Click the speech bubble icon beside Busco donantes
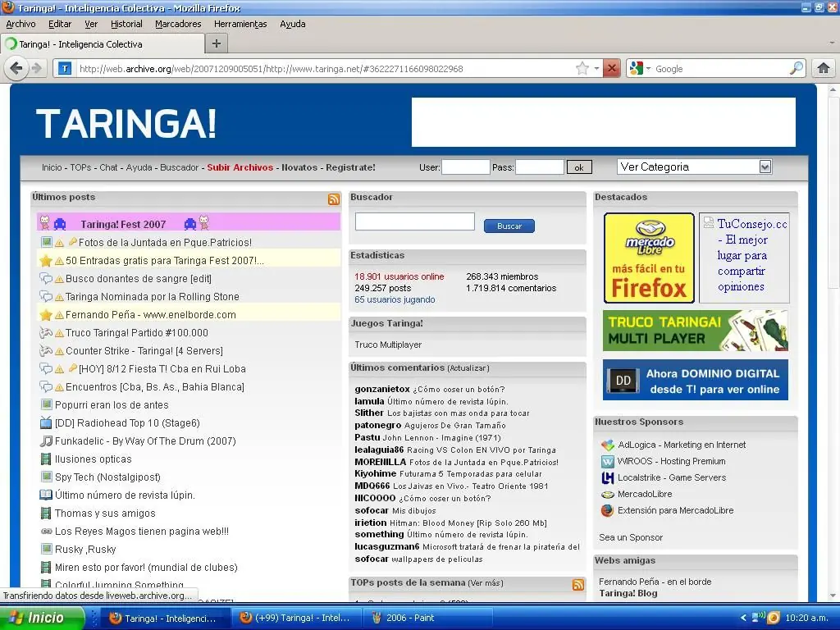The image size is (840, 630). tap(46, 279)
